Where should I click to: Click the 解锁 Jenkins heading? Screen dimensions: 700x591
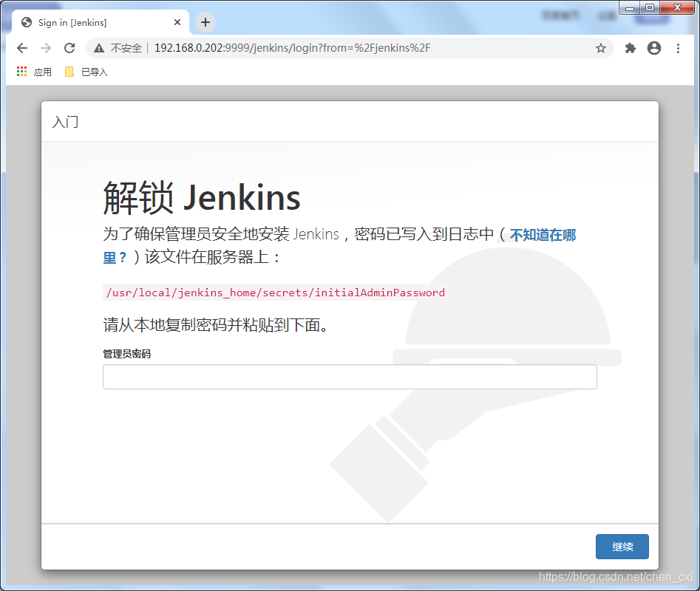point(202,197)
